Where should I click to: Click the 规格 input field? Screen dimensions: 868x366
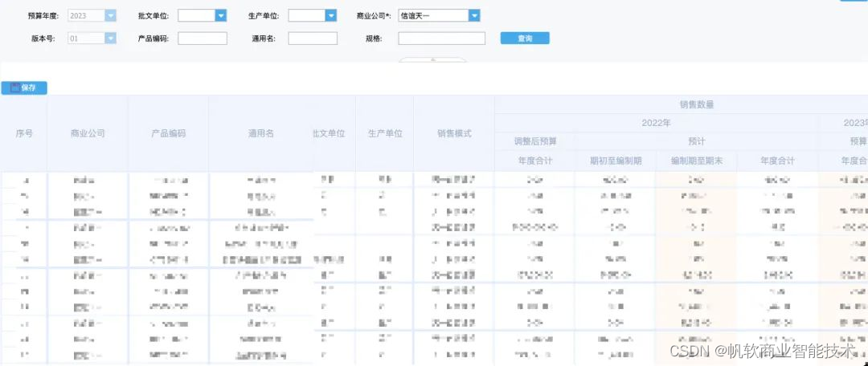441,39
